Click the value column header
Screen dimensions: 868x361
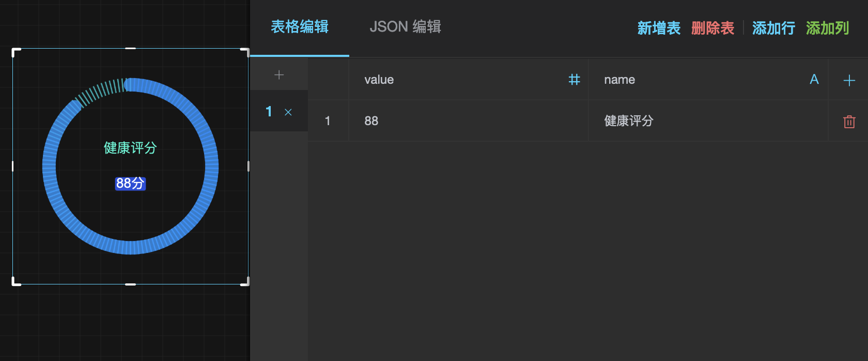[x=379, y=80]
